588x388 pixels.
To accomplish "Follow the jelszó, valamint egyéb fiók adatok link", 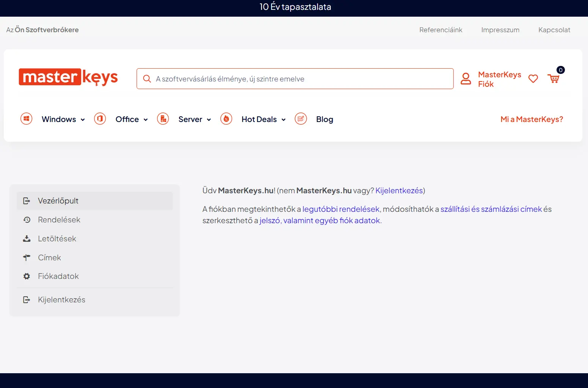I will click(x=320, y=221).
